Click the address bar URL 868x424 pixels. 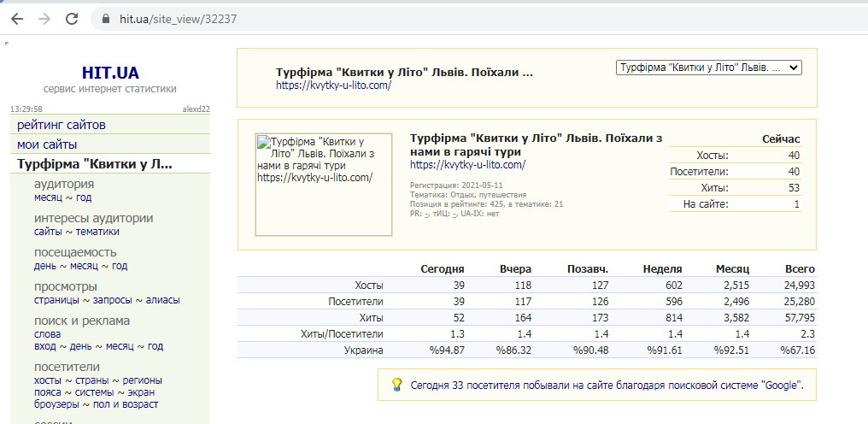pos(179,19)
